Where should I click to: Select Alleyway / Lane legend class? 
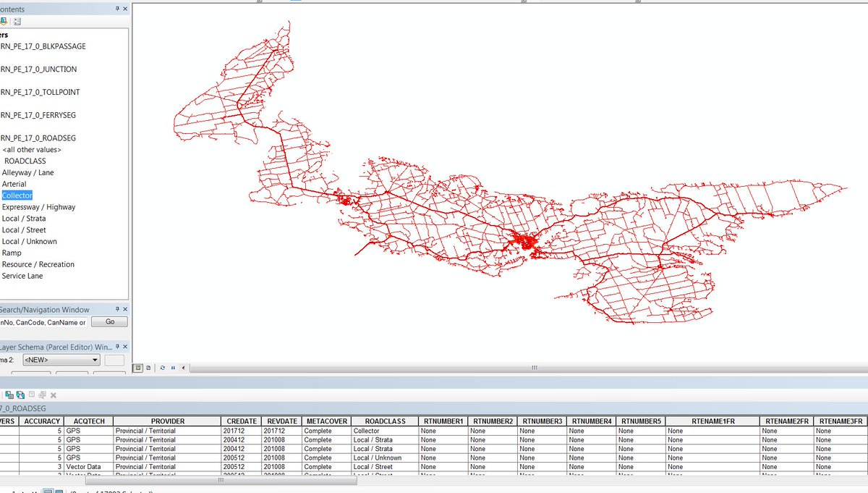(27, 173)
